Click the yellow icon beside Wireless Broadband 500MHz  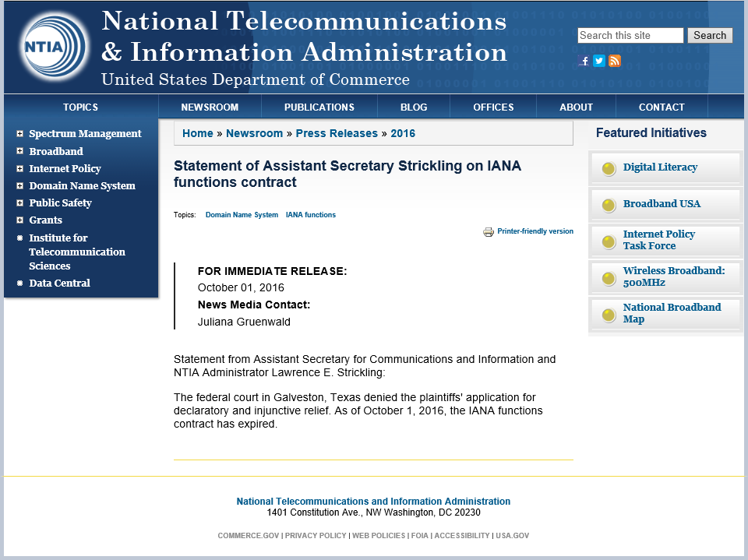click(x=609, y=277)
